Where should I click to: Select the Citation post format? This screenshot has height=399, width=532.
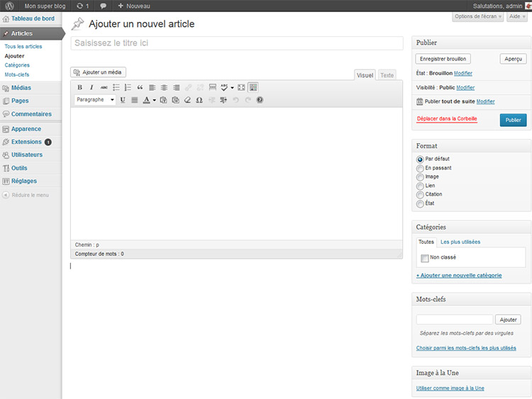[x=420, y=195]
